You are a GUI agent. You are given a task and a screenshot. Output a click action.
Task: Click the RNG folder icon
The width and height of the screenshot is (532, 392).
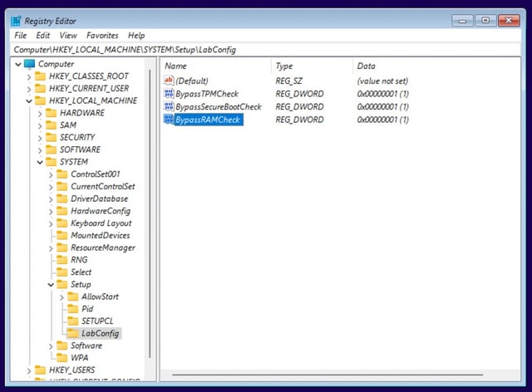[62, 260]
